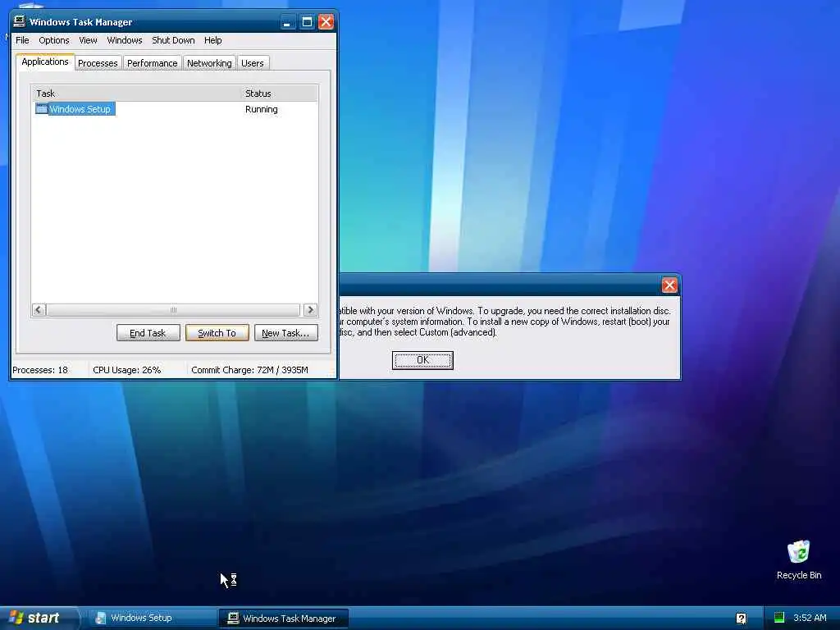Click the 3:52 AM clock
Screen dimensions: 840x630
tap(810, 618)
